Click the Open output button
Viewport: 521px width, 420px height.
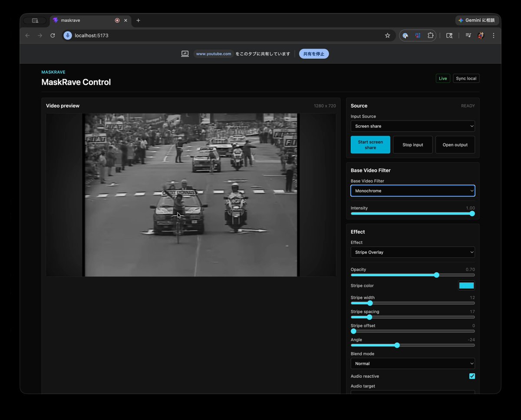tap(455, 145)
